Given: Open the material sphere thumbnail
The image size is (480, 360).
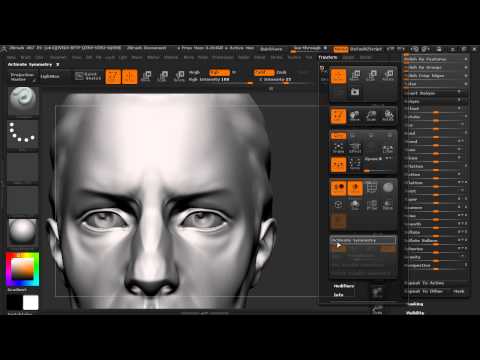Looking at the screenshot, I should [x=23, y=232].
